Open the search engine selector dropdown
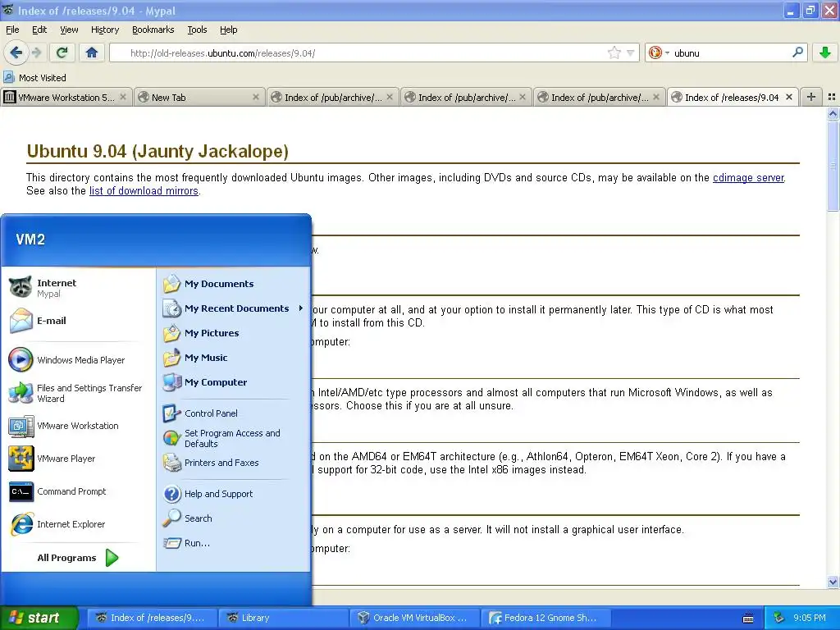The width and height of the screenshot is (840, 630). point(659,52)
